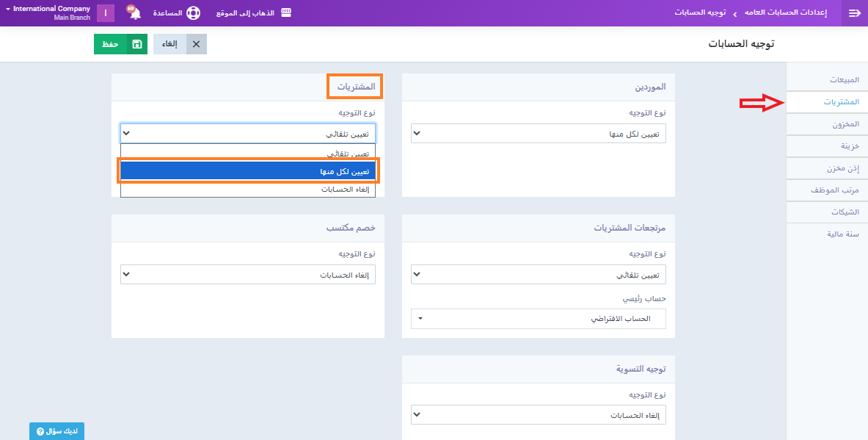Open the حساب رئيسي default account dropdown

[538, 319]
